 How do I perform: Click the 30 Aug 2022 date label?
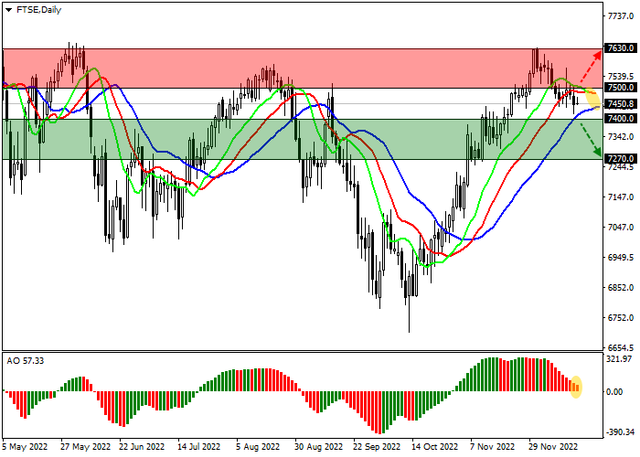coord(318,446)
